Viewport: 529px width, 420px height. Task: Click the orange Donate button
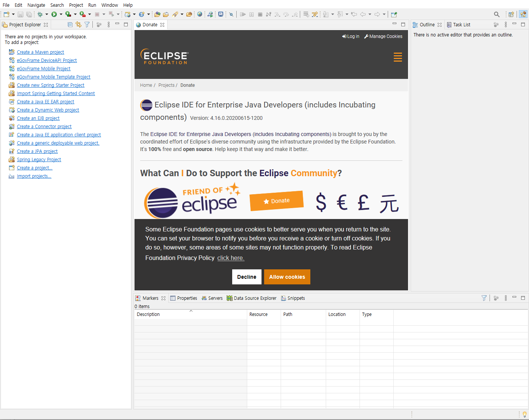point(277,201)
